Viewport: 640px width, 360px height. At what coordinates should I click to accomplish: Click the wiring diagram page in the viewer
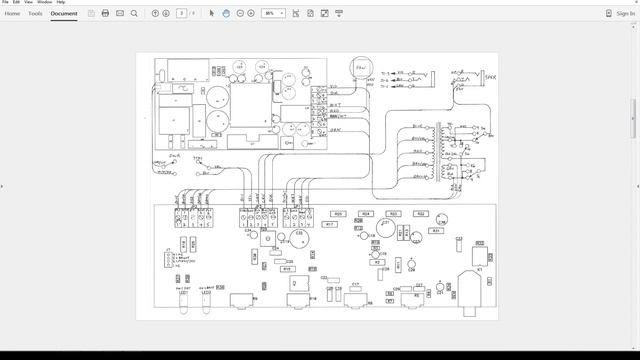point(317,186)
